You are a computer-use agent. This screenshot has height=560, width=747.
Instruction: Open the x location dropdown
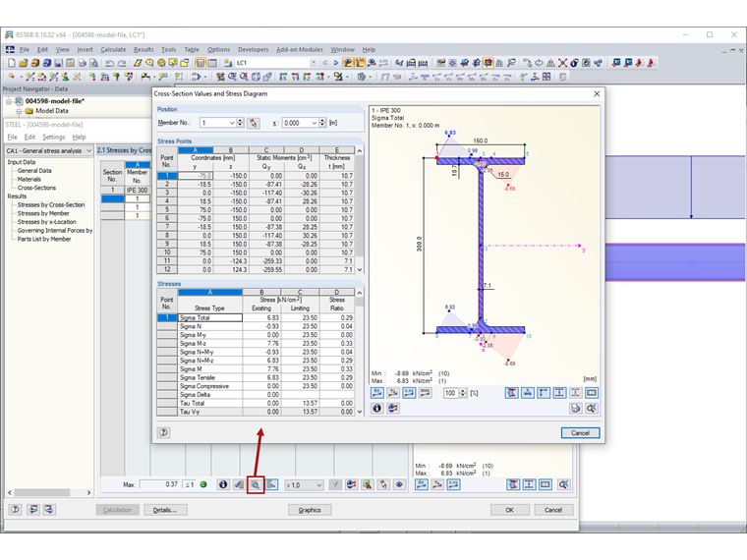point(315,123)
